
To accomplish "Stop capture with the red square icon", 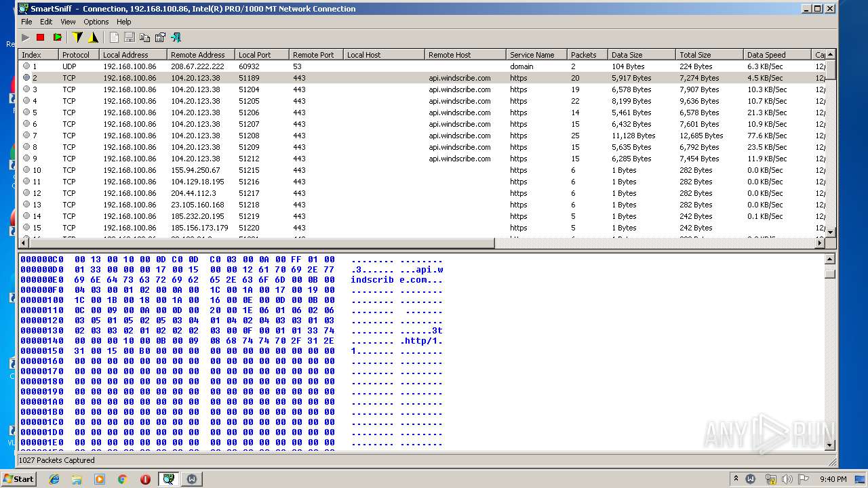I will pyautogui.click(x=40, y=37).
